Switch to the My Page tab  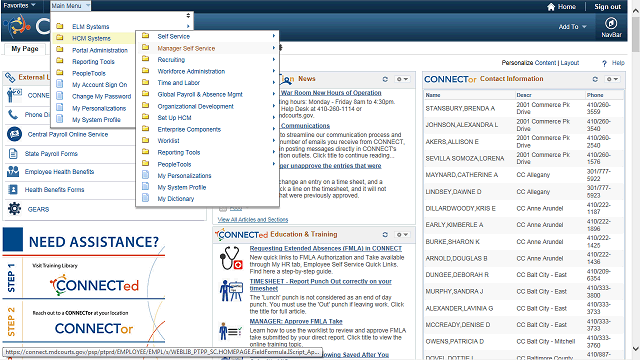25,49
